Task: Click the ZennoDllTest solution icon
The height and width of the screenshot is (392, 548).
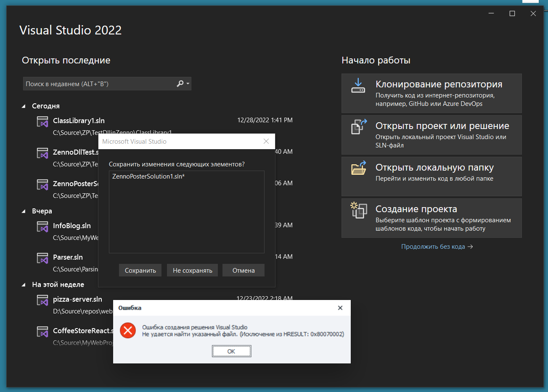Action: (42, 153)
